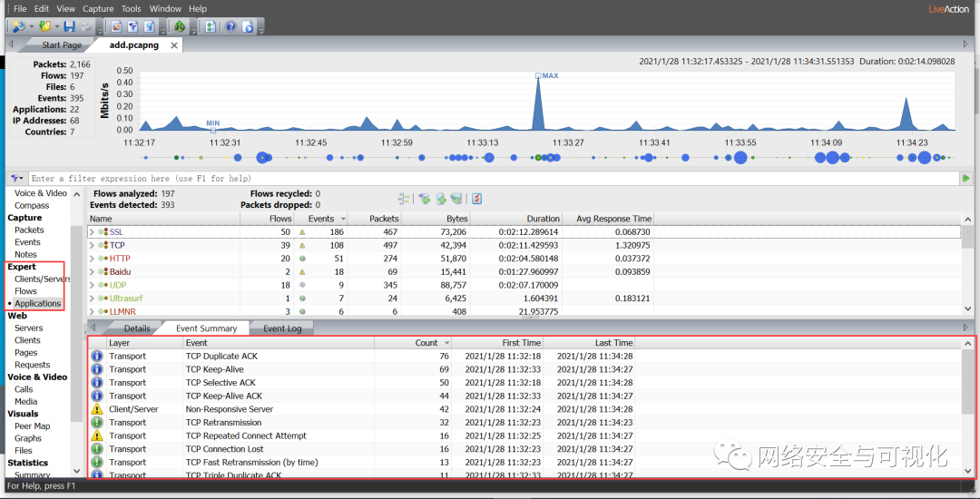Sort by the Bytes column header
980x499 pixels.
click(436, 219)
